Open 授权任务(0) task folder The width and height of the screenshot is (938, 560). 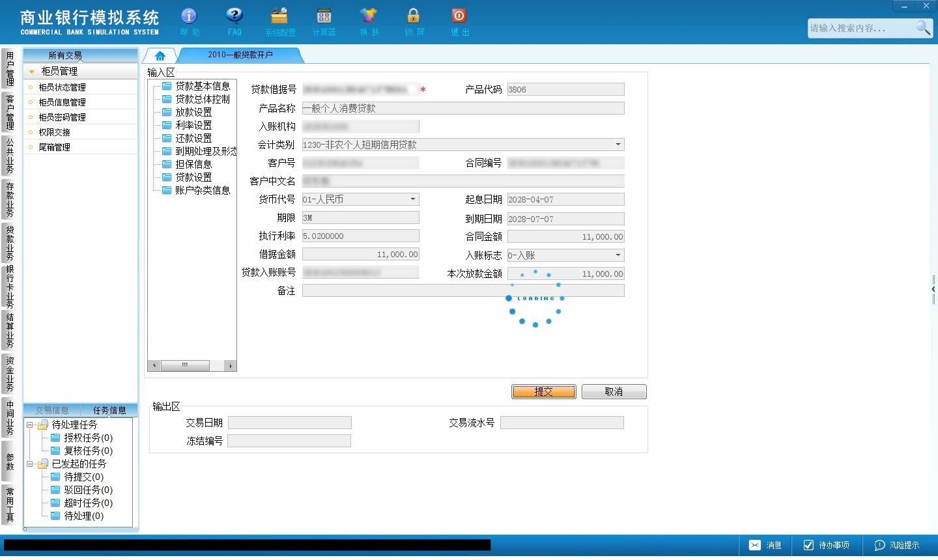click(82, 438)
